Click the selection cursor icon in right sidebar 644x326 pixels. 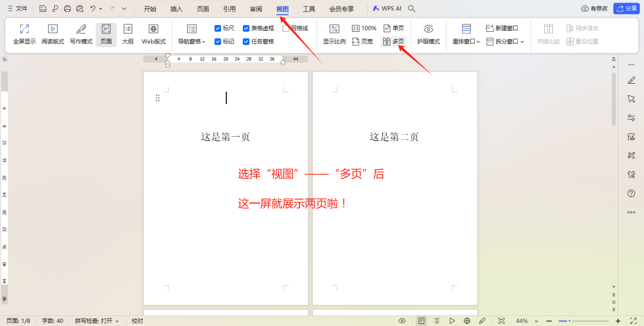tap(631, 99)
